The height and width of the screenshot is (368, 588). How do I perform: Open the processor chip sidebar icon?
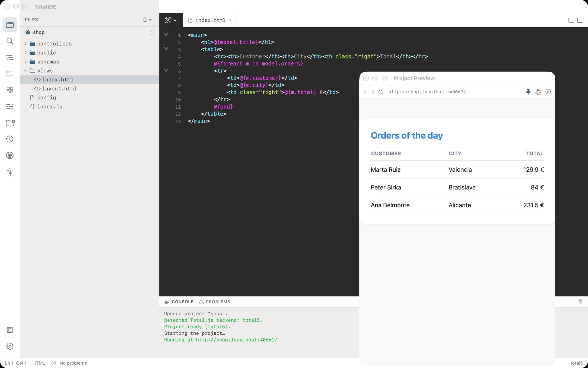tap(10, 330)
